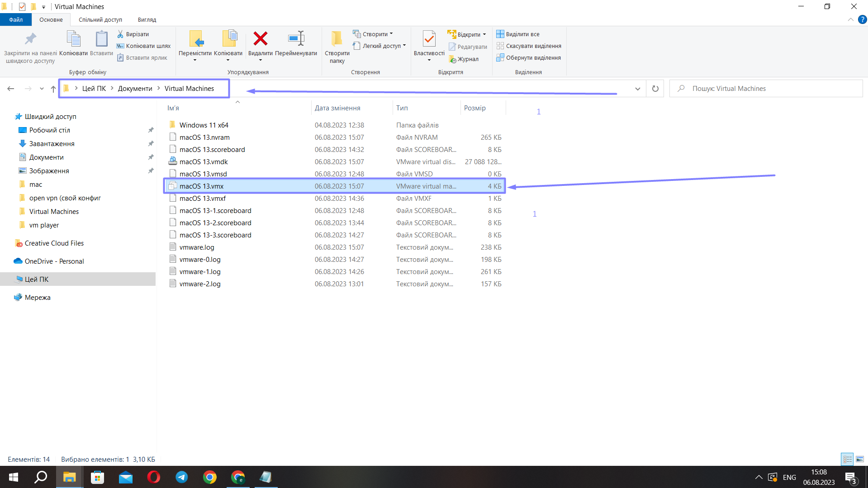868x488 pixels.
Task: Select Windows 11 x64 folder
Action: coord(204,125)
